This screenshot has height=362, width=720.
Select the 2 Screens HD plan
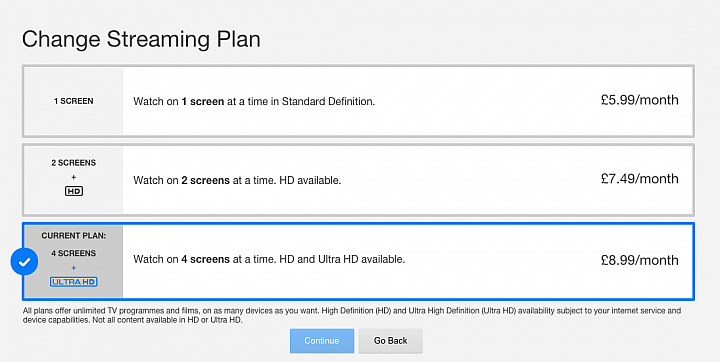coord(358,180)
